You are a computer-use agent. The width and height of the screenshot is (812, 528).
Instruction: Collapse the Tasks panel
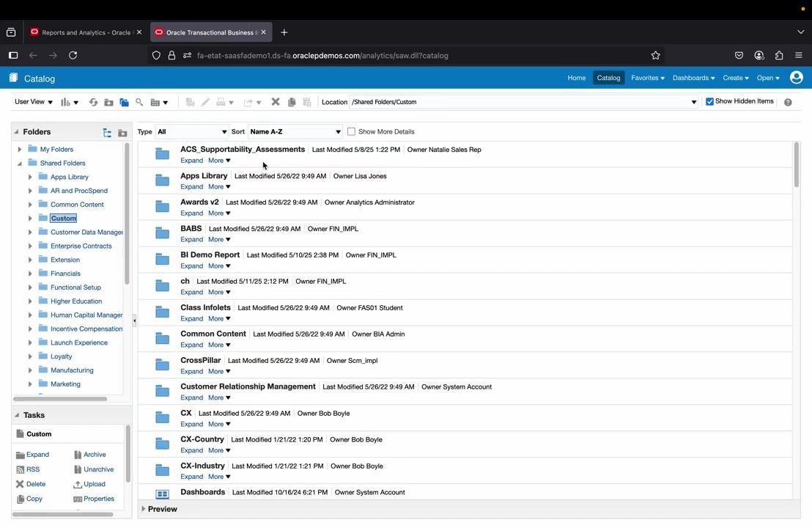17,415
